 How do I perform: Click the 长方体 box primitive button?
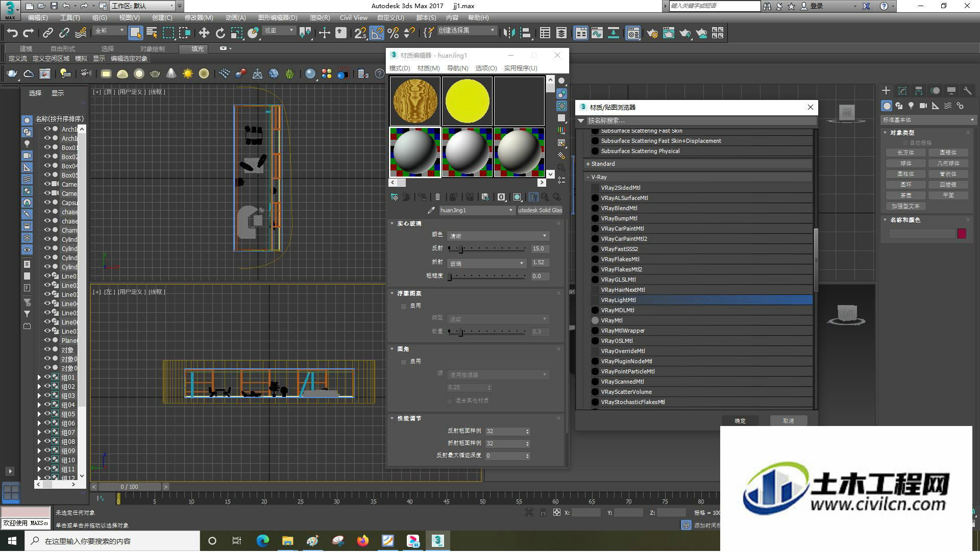pyautogui.click(x=905, y=153)
